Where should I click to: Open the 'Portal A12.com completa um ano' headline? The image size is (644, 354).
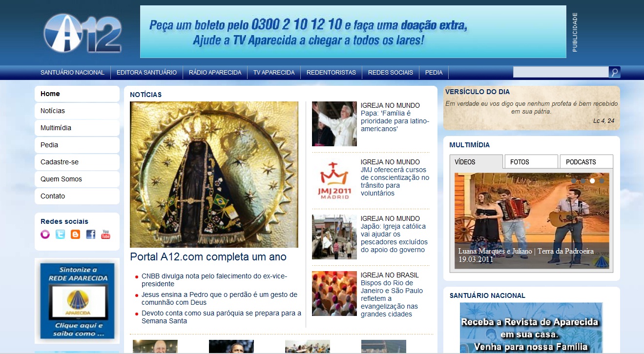click(x=208, y=257)
